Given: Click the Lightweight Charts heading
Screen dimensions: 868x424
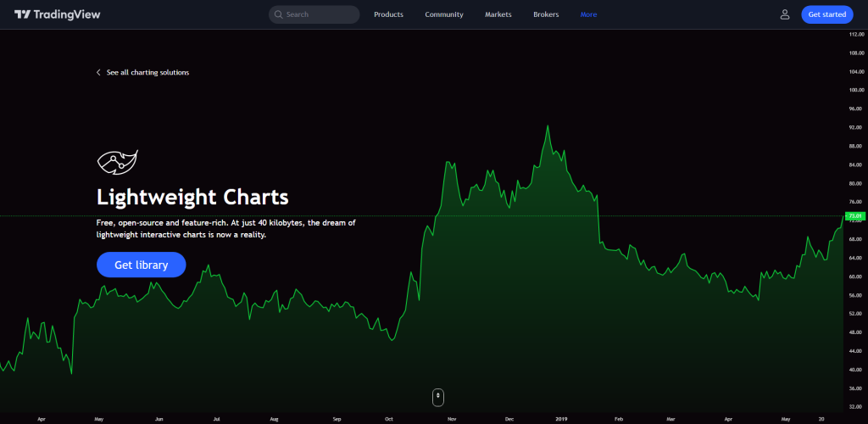Looking at the screenshot, I should pyautogui.click(x=192, y=197).
